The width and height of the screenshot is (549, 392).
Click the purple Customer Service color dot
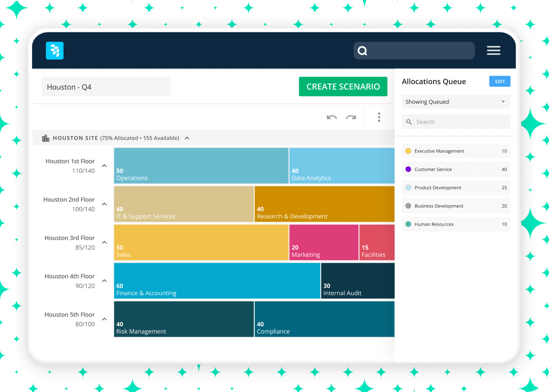[x=408, y=169]
